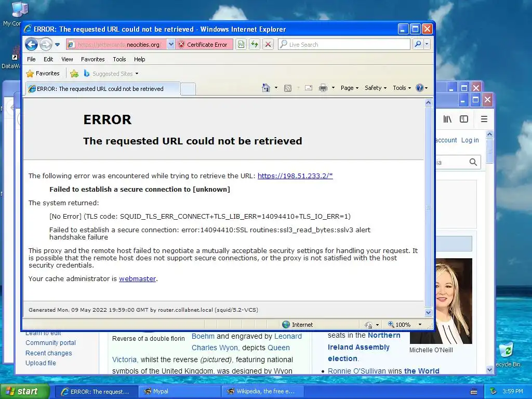Open the Windows start menu

click(x=24, y=391)
